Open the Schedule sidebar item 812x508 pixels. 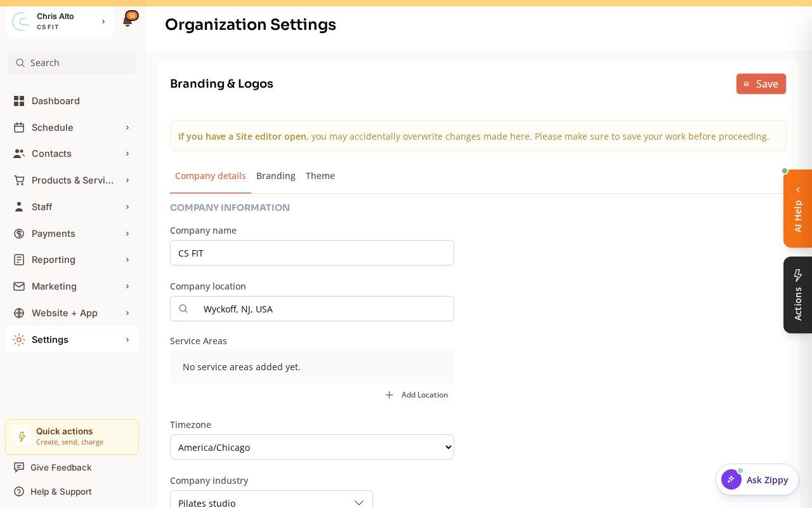click(72, 128)
